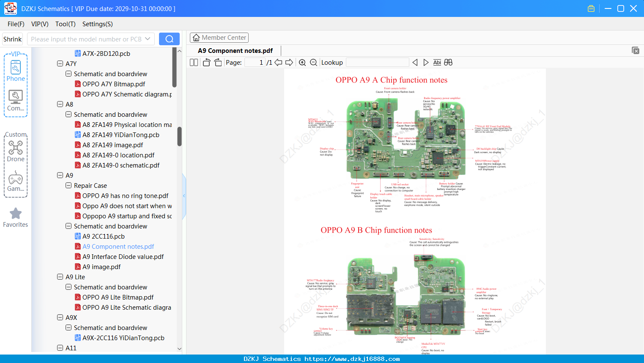Screen dimensions: 644x363
Task: Collapse the Repair Case folder
Action: [69, 185]
